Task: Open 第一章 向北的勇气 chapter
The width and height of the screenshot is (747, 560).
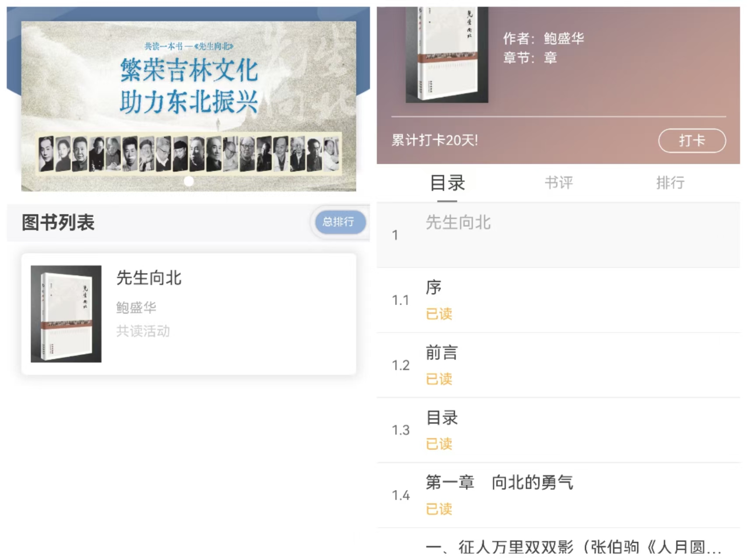Action: coord(558,495)
